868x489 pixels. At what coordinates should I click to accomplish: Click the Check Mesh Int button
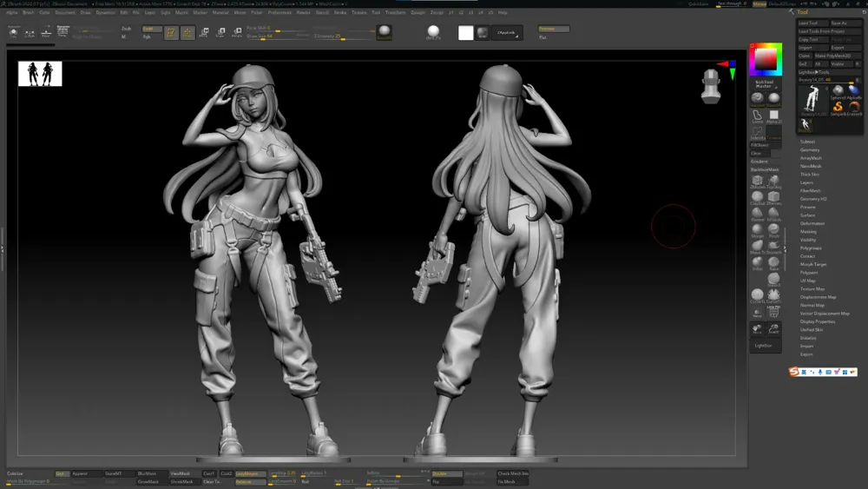[513, 474]
